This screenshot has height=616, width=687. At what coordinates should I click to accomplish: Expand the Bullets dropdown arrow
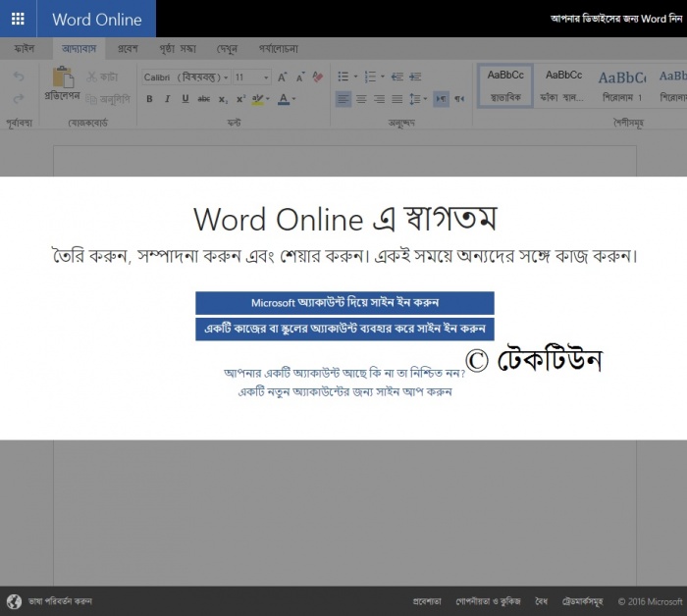pos(355,77)
